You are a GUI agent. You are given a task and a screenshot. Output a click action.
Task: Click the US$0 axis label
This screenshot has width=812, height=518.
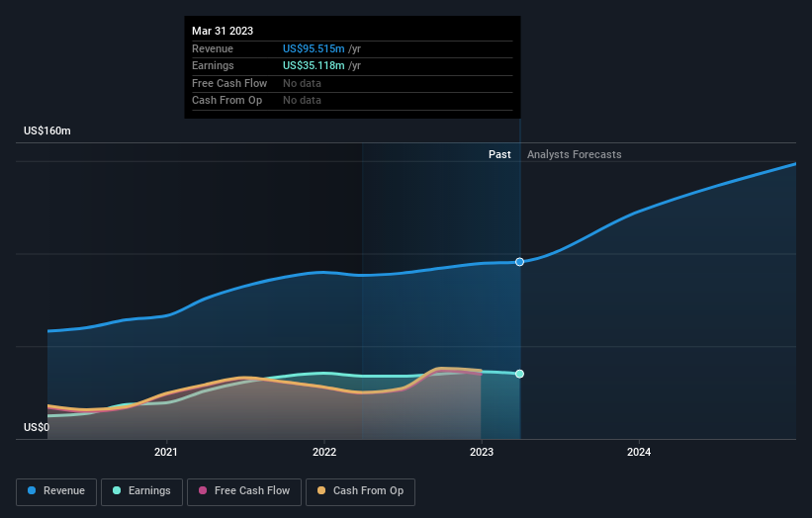pos(37,427)
